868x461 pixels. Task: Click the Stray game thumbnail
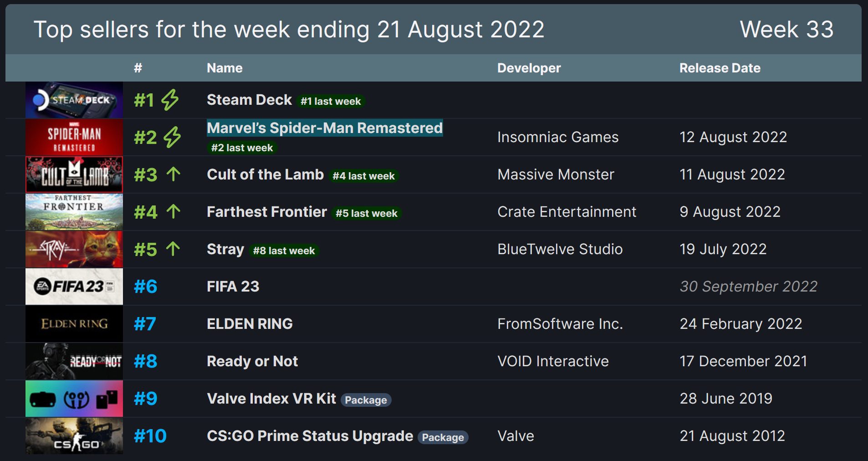pyautogui.click(x=74, y=250)
